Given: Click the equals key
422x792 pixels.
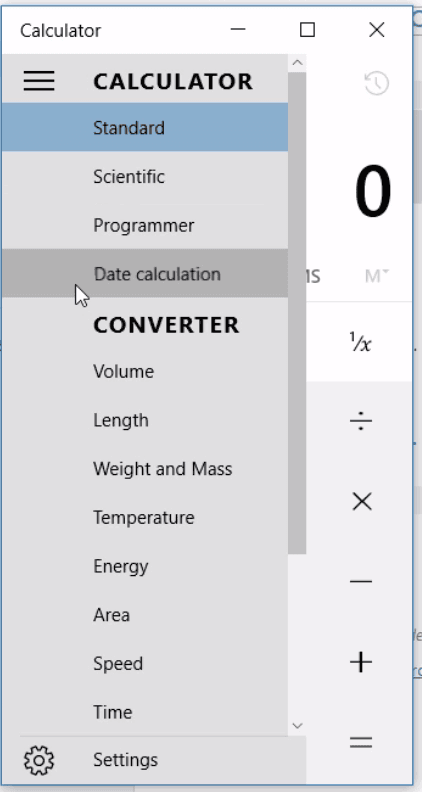Looking at the screenshot, I should pos(361,742).
